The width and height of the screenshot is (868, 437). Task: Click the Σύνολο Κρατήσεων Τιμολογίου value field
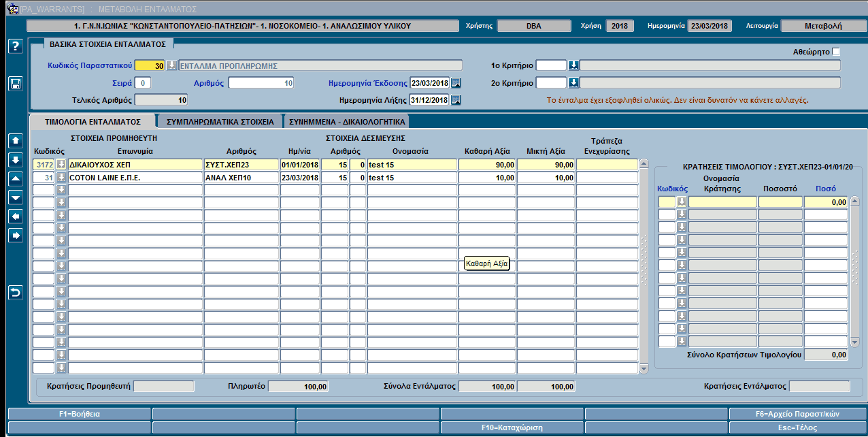point(826,355)
